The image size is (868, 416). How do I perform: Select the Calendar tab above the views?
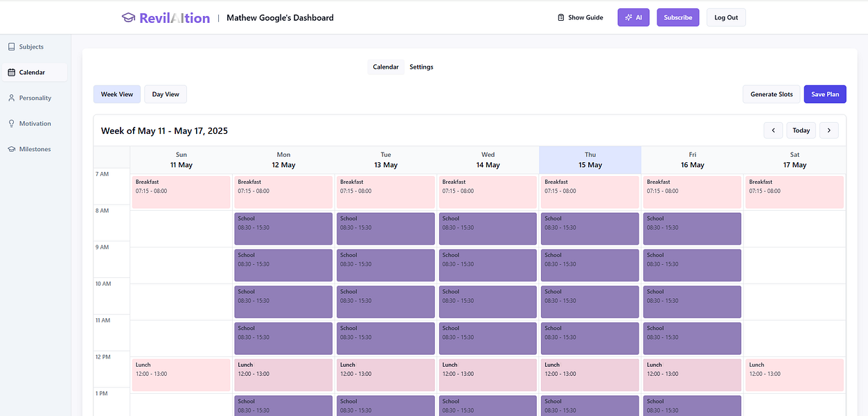(386, 67)
